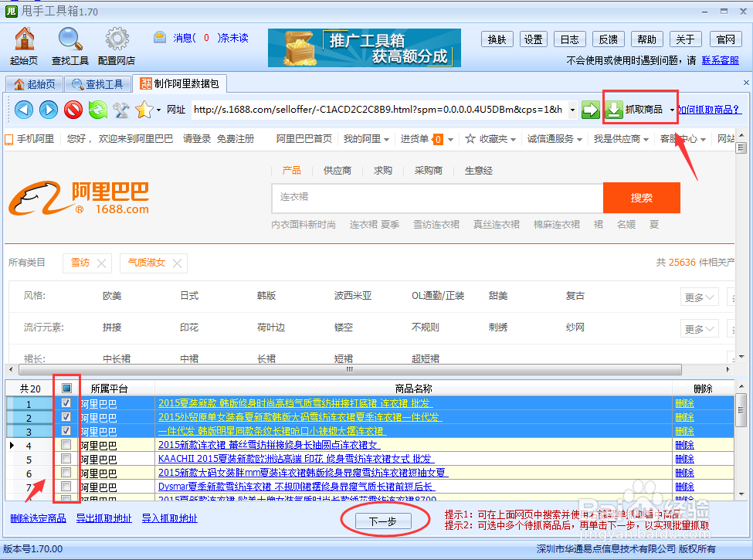
Task: Navigate back with the blue back arrow
Action: click(x=23, y=110)
